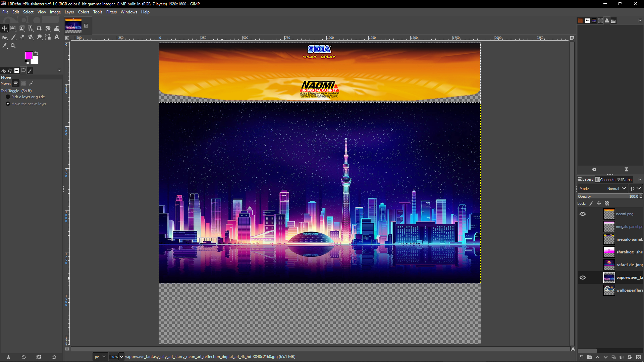Open the Layers dock tab configuration menu
Image resolution: width=644 pixels, height=362 pixels.
click(x=640, y=179)
